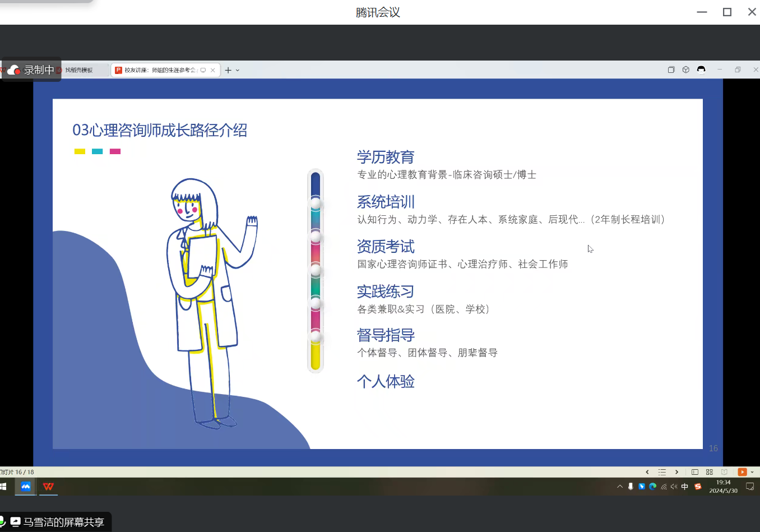The image size is (760, 532).
Task: Open the slideshow options dropdown arrow
Action: click(752, 472)
